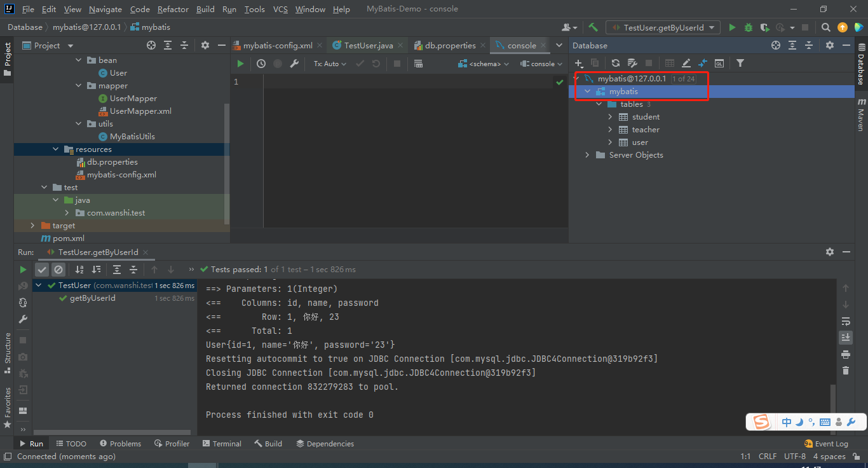This screenshot has width=868, height=468.
Task: Open Data Source Properties icon
Action: click(632, 63)
